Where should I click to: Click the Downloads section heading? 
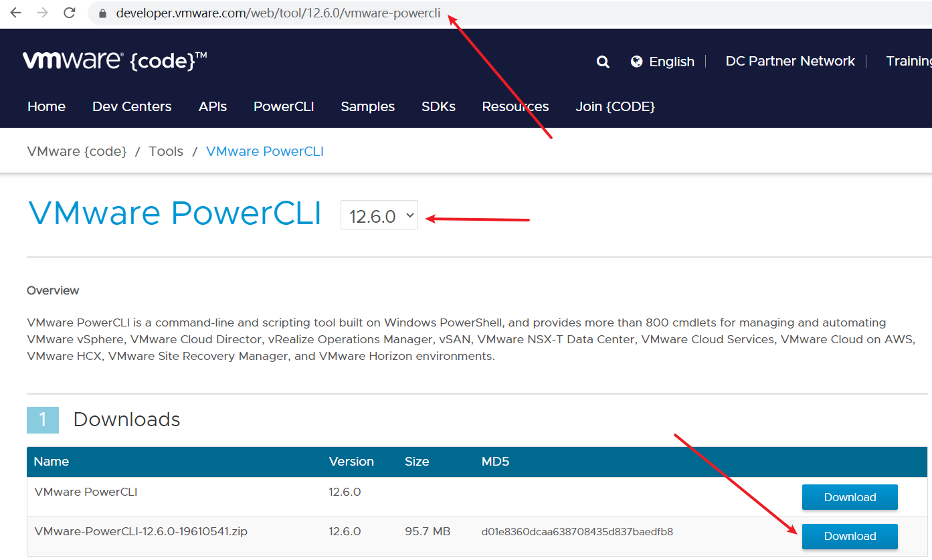point(126,419)
